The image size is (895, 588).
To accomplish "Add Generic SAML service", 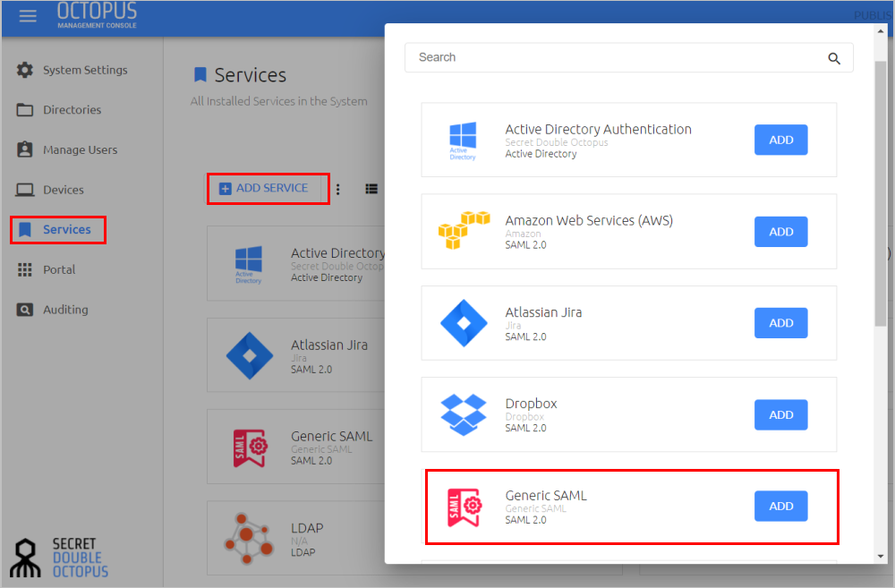I will click(780, 507).
